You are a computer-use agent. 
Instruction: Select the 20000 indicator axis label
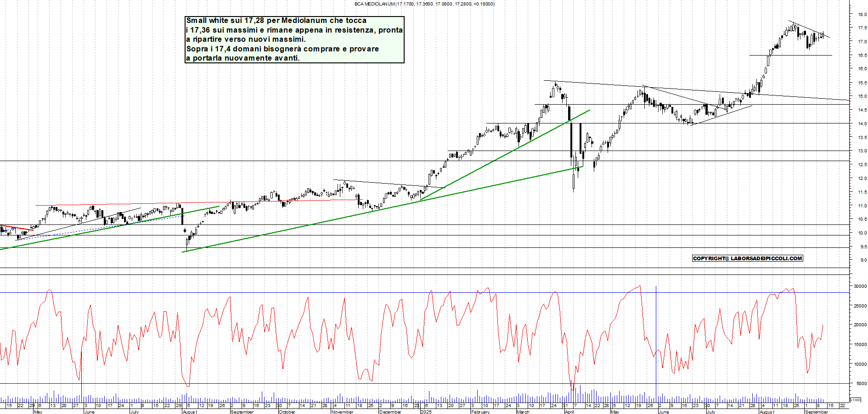(860, 325)
